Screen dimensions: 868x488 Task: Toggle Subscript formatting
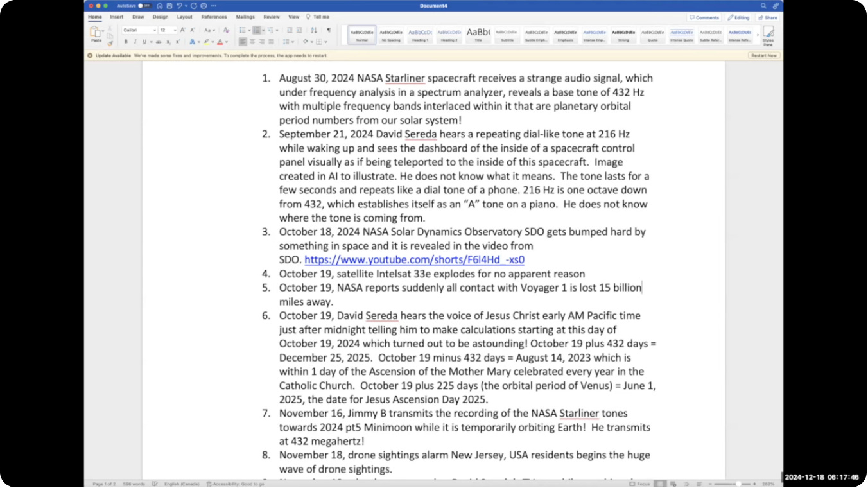(x=168, y=42)
